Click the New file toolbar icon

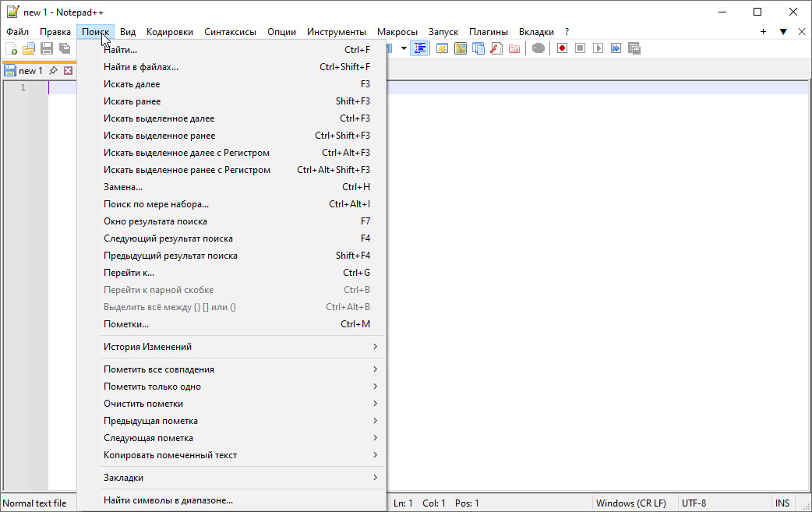coord(11,48)
